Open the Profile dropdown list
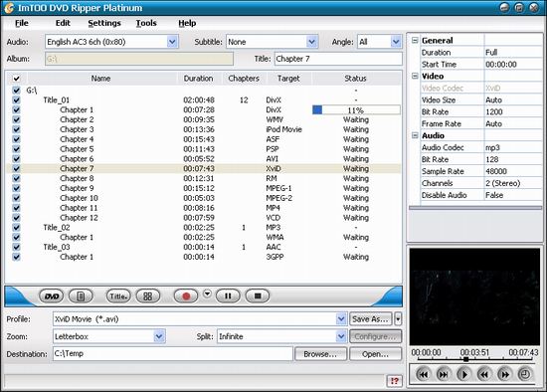This screenshot has width=547, height=392. 341,319
